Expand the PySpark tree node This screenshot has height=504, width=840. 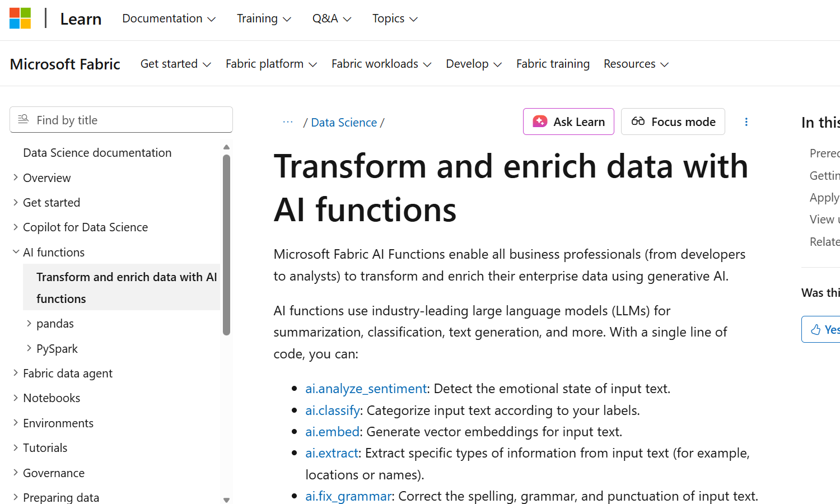pos(29,348)
